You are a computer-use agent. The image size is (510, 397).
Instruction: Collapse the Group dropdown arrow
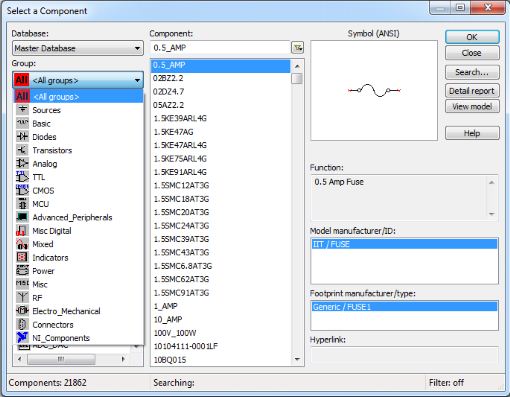pyautogui.click(x=137, y=80)
